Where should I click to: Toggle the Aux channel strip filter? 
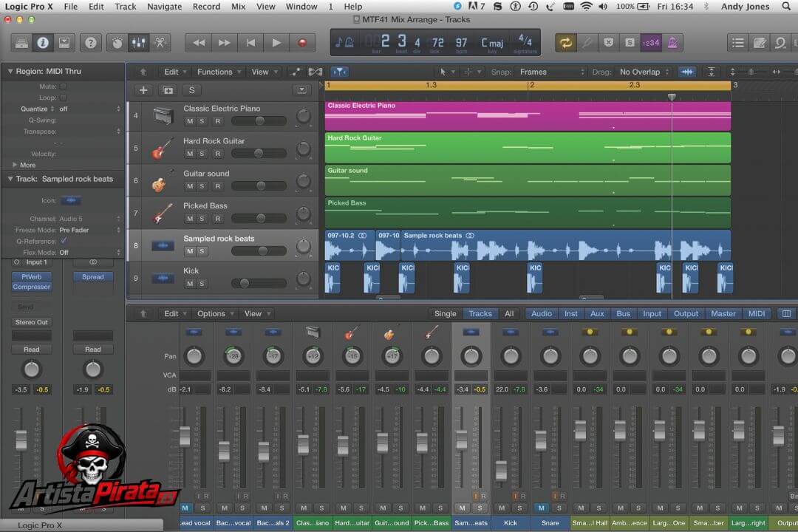(x=597, y=313)
